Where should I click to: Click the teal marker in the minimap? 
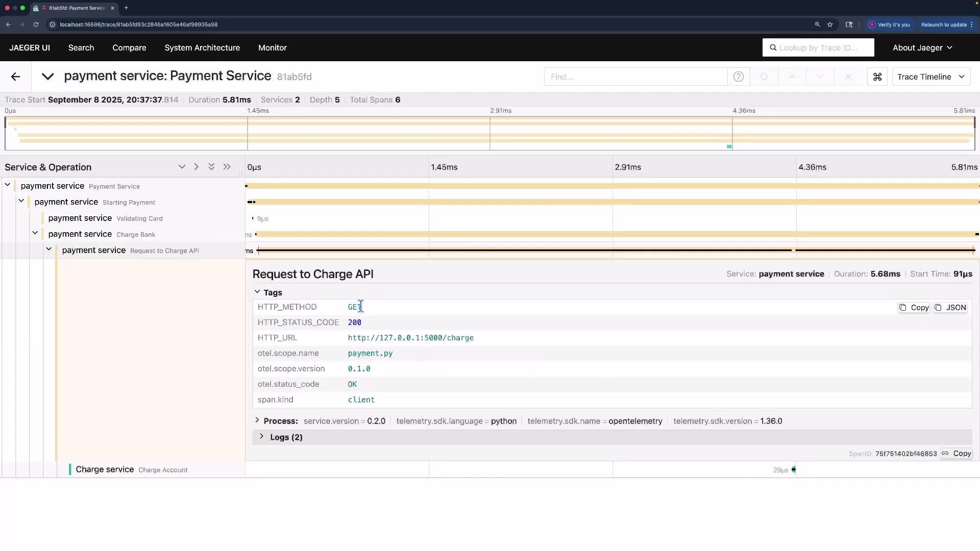(x=729, y=147)
